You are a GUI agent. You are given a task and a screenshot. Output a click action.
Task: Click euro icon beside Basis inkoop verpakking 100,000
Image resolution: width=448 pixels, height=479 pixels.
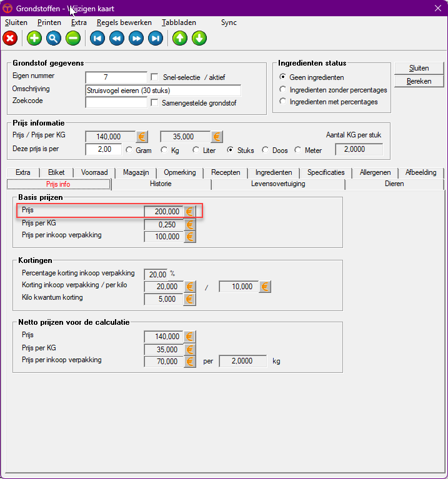click(x=189, y=237)
